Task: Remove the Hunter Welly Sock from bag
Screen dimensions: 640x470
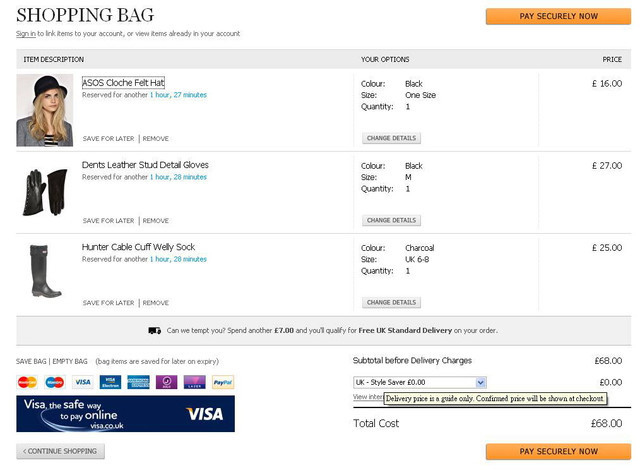Action: [156, 303]
